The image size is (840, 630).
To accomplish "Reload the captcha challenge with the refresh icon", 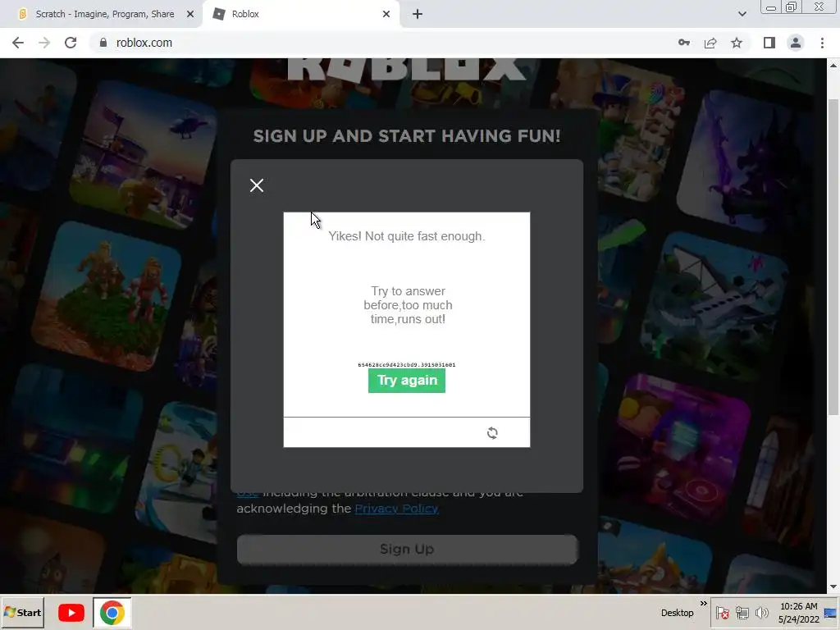I will tap(492, 433).
